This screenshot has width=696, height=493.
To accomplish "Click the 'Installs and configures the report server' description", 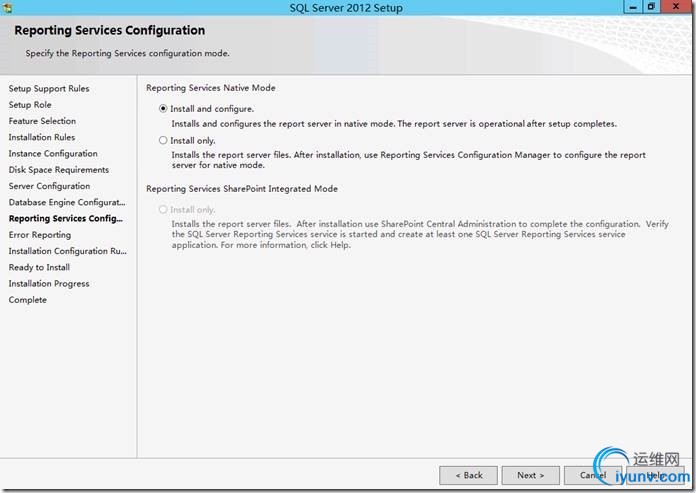I will [x=394, y=124].
